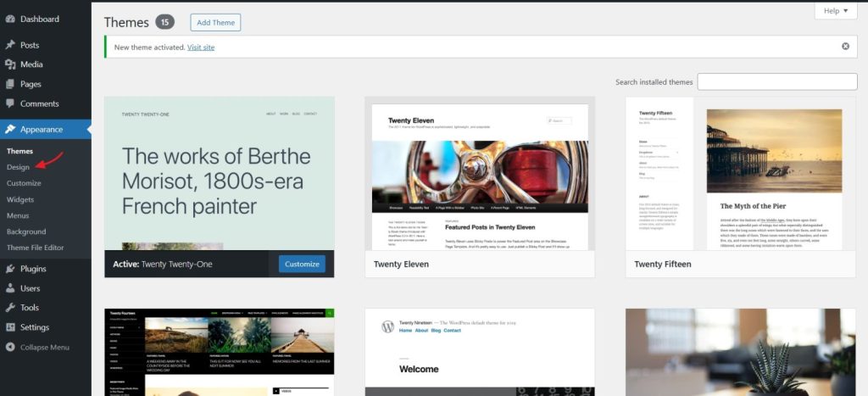Viewport: 868px width, 396px height.
Task: Open the Design submenu item
Action: (19, 167)
